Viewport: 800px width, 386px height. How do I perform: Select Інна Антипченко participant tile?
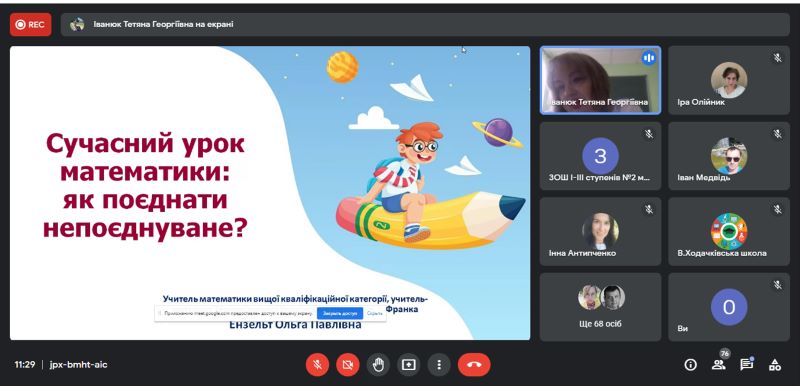[601, 231]
